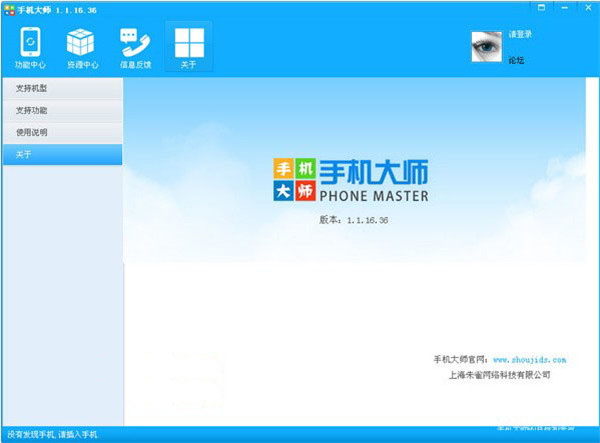Select the 关于 sidebar item
This screenshot has width=600, height=443.
(63, 155)
